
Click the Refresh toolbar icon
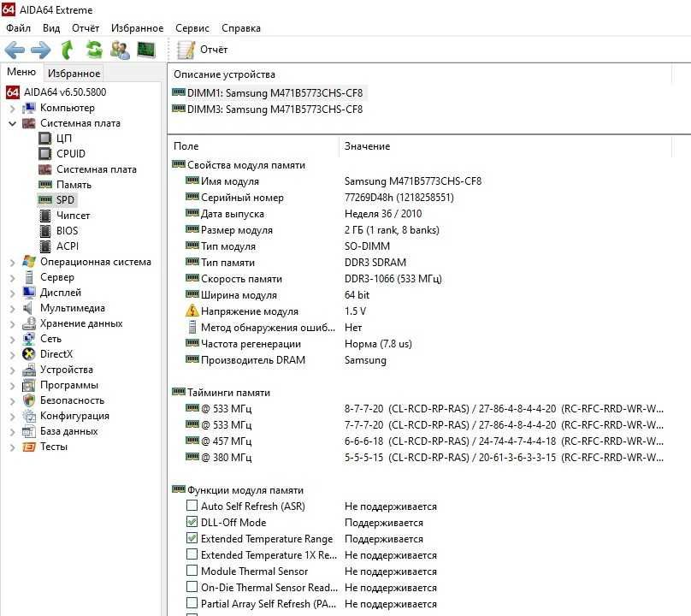pos(94,50)
